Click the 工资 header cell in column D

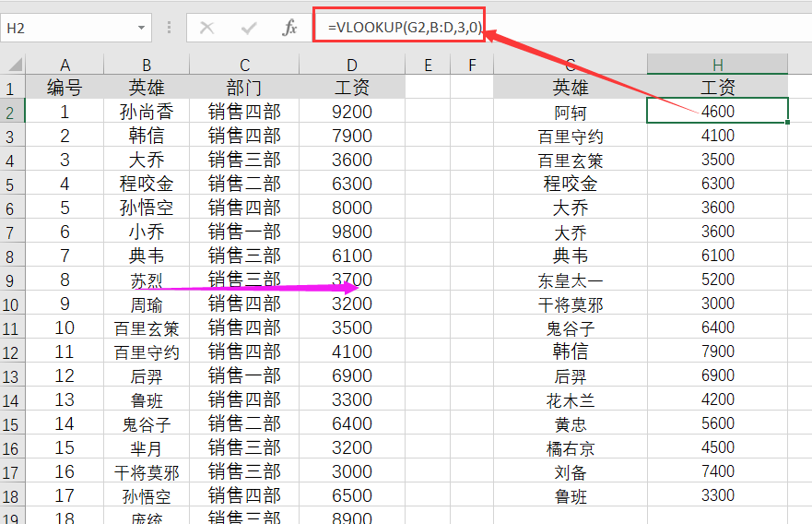[x=352, y=87]
